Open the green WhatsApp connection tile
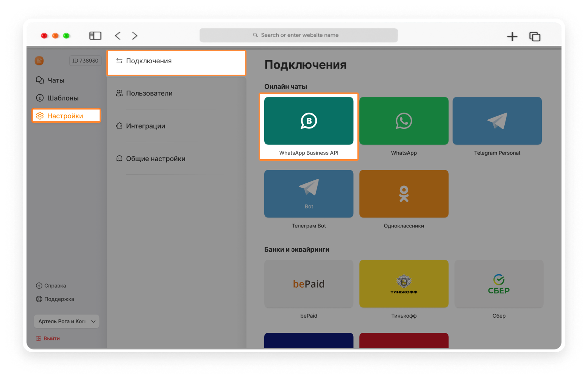The image size is (588, 379). 404,121
